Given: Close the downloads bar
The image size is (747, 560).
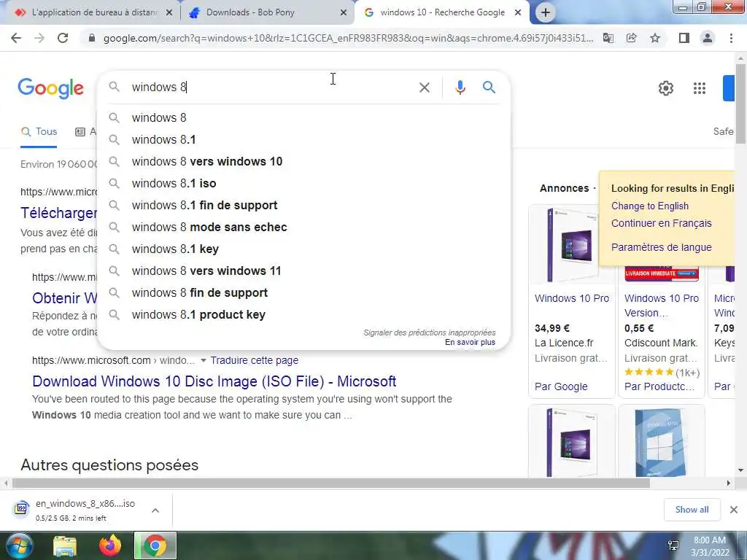Looking at the screenshot, I should (734, 510).
